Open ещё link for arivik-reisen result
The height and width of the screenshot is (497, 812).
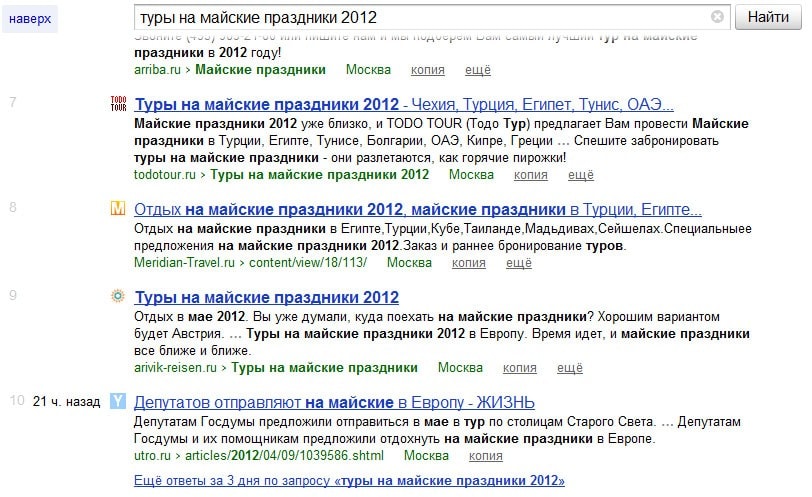(570, 368)
